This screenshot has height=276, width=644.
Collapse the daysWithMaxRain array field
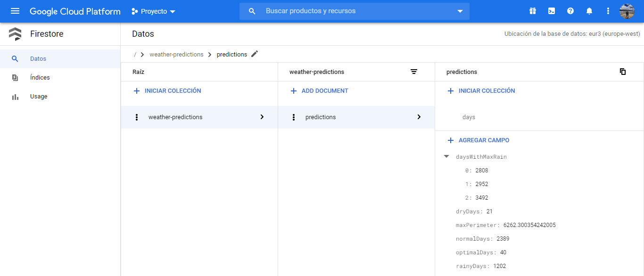pyautogui.click(x=446, y=156)
